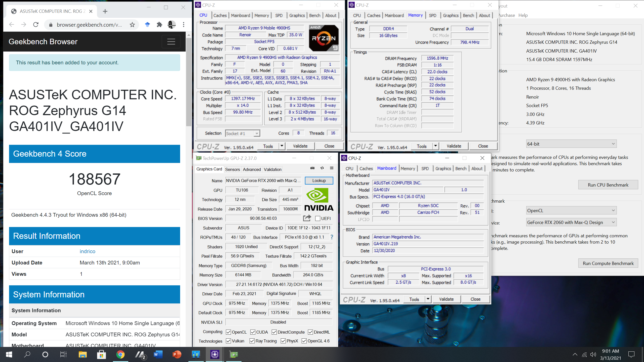Open a new browser tab
This screenshot has width=644, height=362.
pyautogui.click(x=105, y=11)
